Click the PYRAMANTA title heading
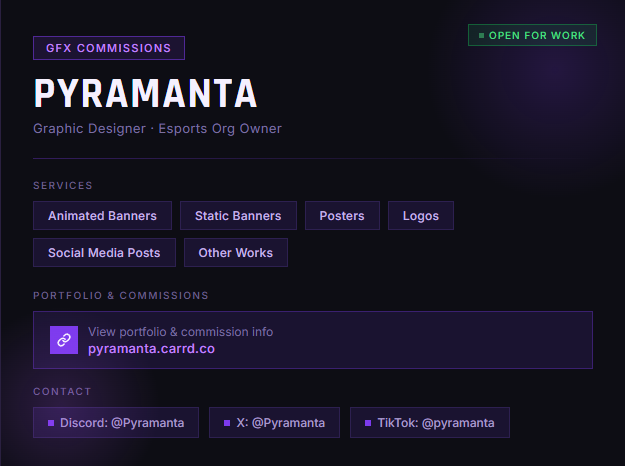Viewport: 625px width, 466px height. click(146, 93)
